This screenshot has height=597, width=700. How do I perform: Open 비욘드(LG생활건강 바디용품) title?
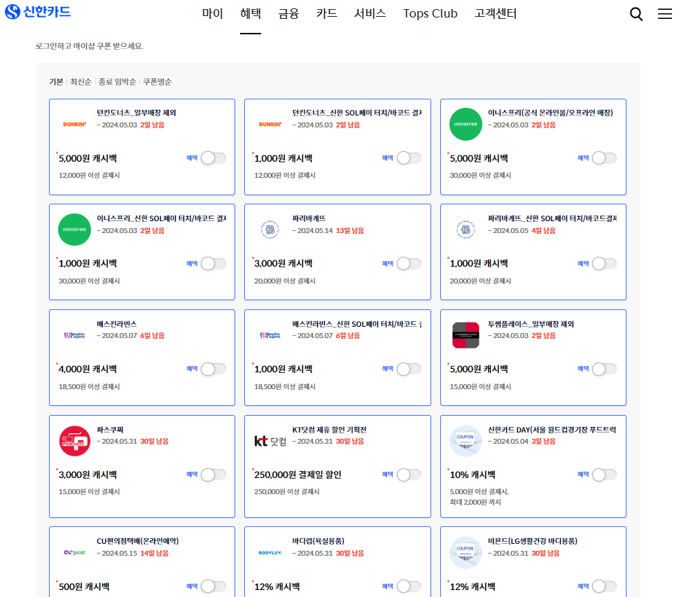[x=533, y=541]
